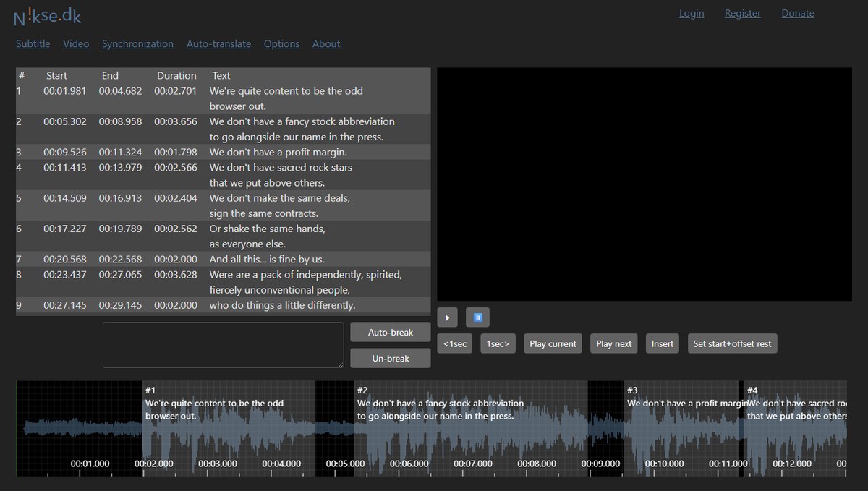
Task: Click the Start column header
Action: pos(56,75)
